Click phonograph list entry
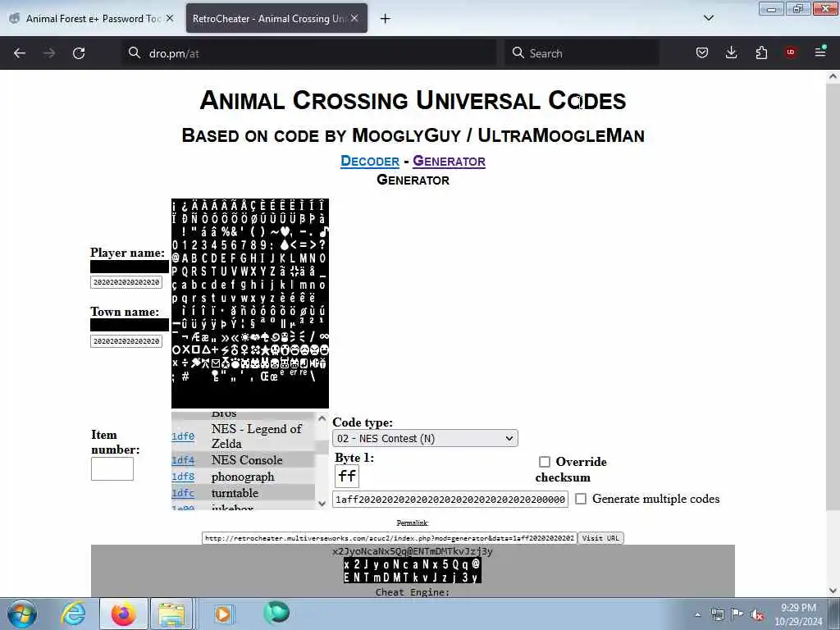Image resolution: width=840 pixels, height=630 pixels. 243,477
